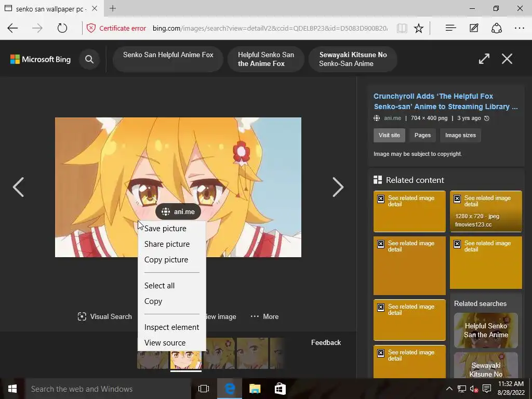Close the Bing image detail view
The height and width of the screenshot is (399, 532).
click(507, 59)
